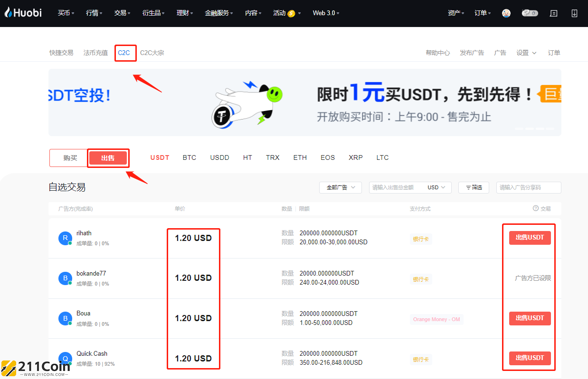Click 出售USDT for Quick.Cash
This screenshot has width=588, height=379.
click(530, 358)
